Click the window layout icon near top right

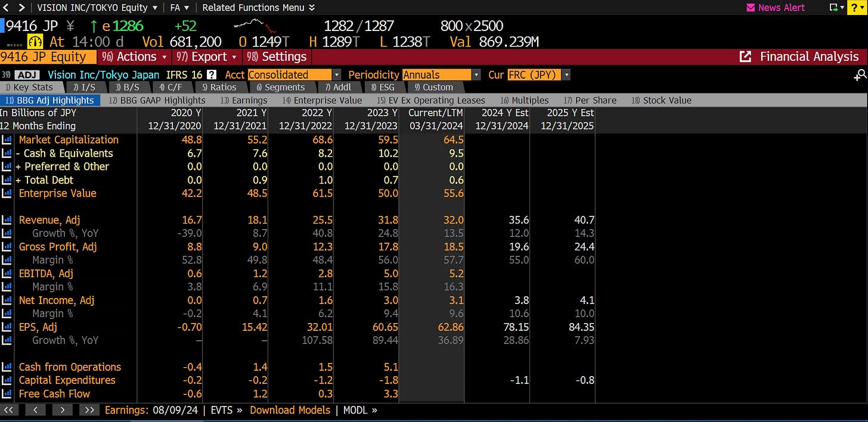click(x=836, y=8)
